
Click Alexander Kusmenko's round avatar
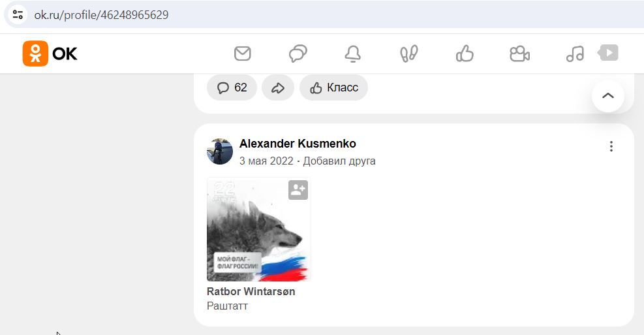pyautogui.click(x=220, y=152)
